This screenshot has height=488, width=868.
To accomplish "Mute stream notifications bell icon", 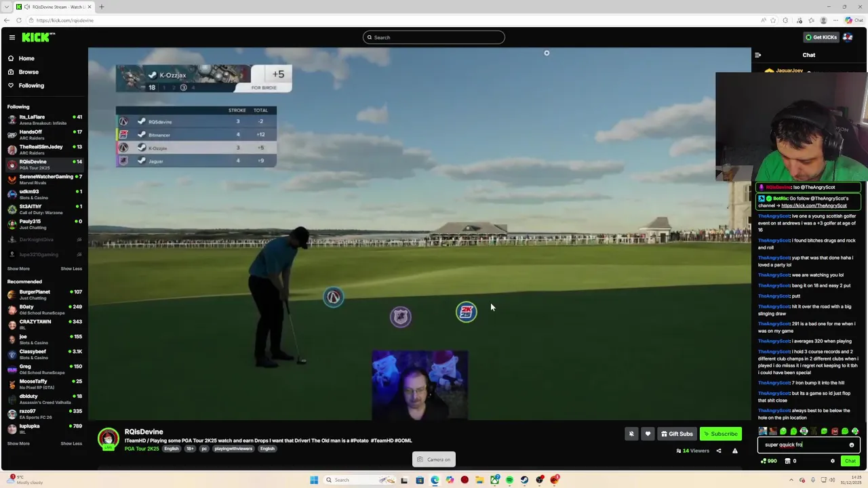I will (x=631, y=434).
